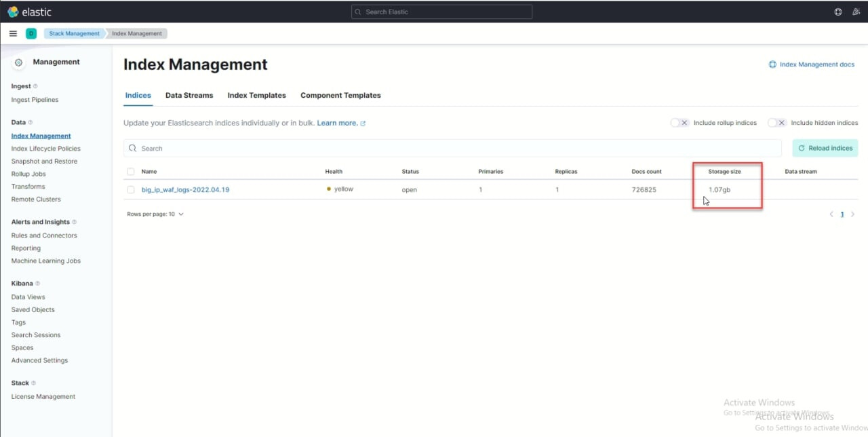Sort by the Status column header
The width and height of the screenshot is (868, 437).
(410, 172)
